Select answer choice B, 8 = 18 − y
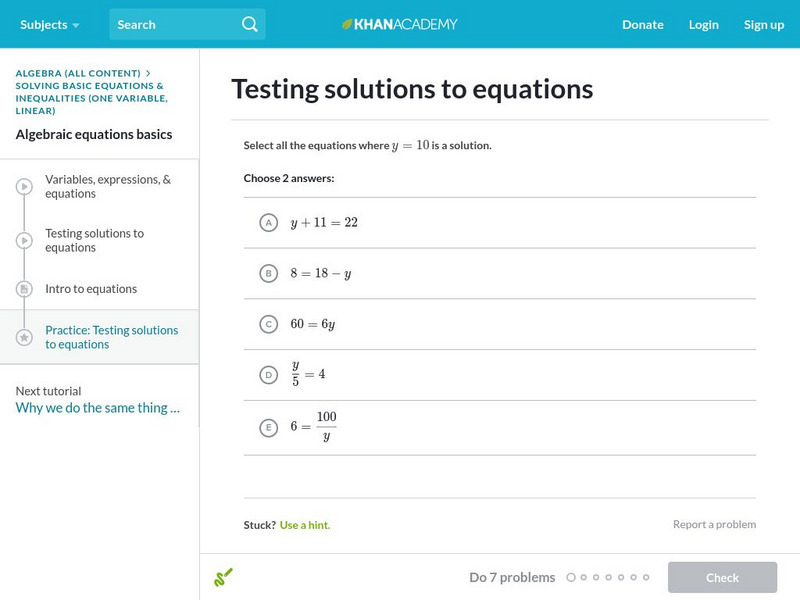The height and width of the screenshot is (600, 800). 268,273
